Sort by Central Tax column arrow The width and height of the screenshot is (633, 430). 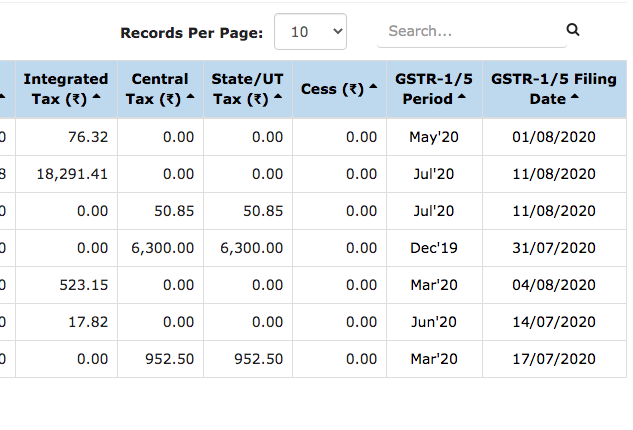(191, 96)
